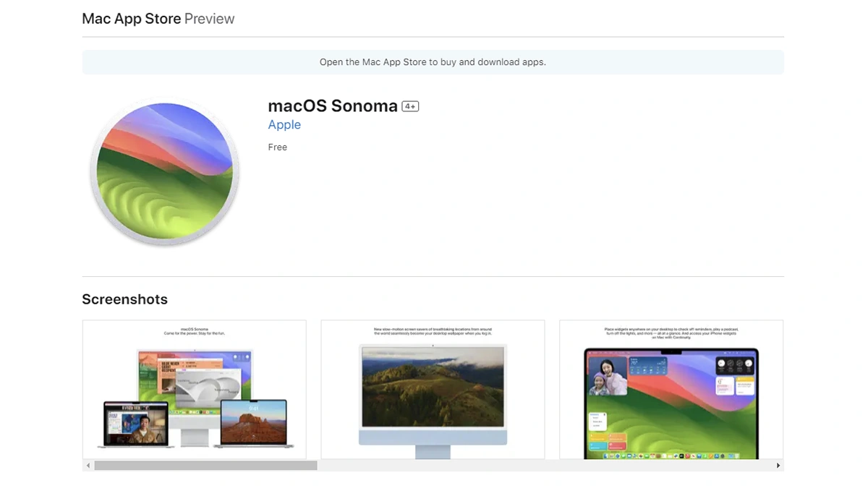Click the Free price label

(278, 147)
